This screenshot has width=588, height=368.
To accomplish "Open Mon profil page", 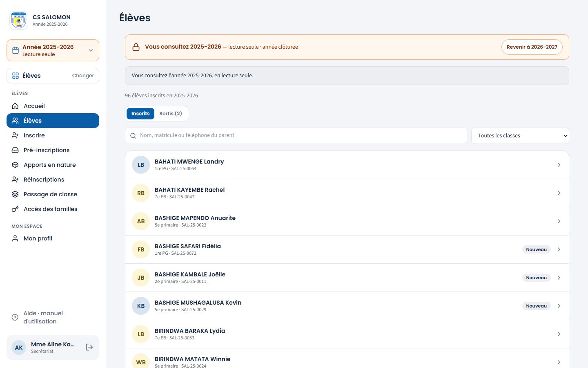I will point(53,238).
